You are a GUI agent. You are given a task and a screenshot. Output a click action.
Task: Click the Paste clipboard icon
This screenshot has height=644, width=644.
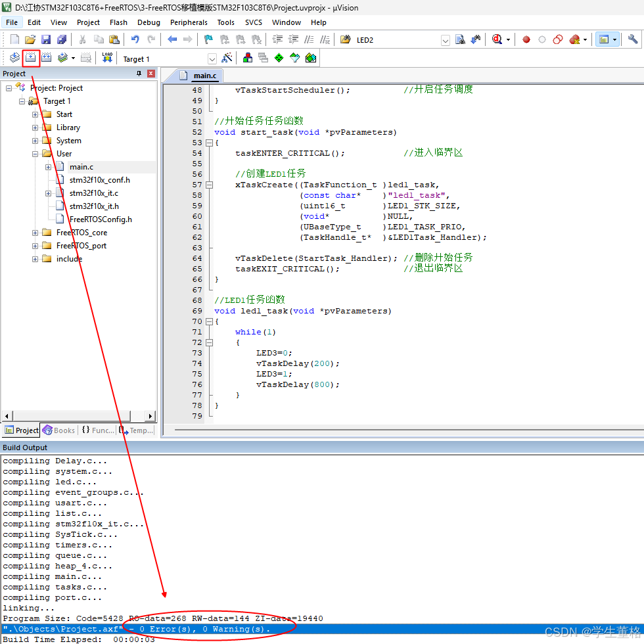click(x=114, y=39)
